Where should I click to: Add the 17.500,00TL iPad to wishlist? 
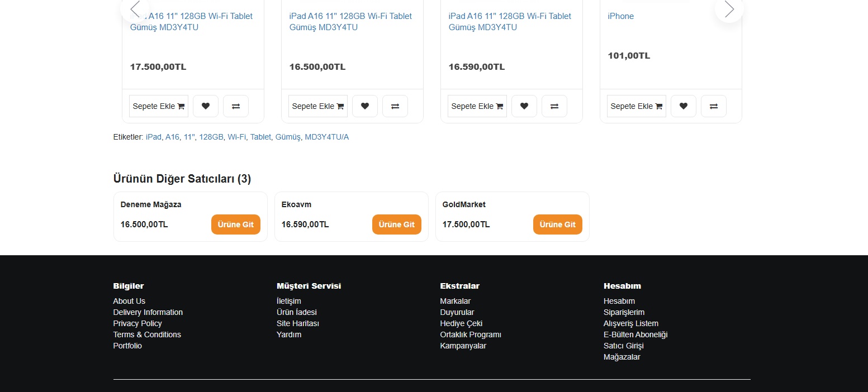tap(206, 106)
